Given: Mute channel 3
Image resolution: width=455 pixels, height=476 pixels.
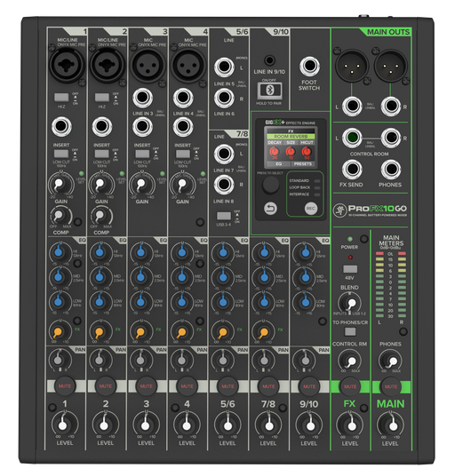Looking at the screenshot, I should point(146,386).
